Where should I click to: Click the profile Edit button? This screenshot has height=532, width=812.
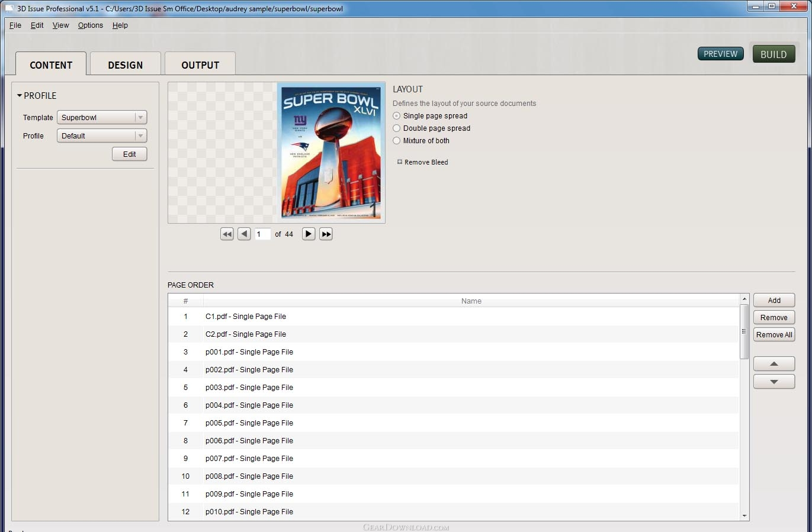[x=130, y=154]
